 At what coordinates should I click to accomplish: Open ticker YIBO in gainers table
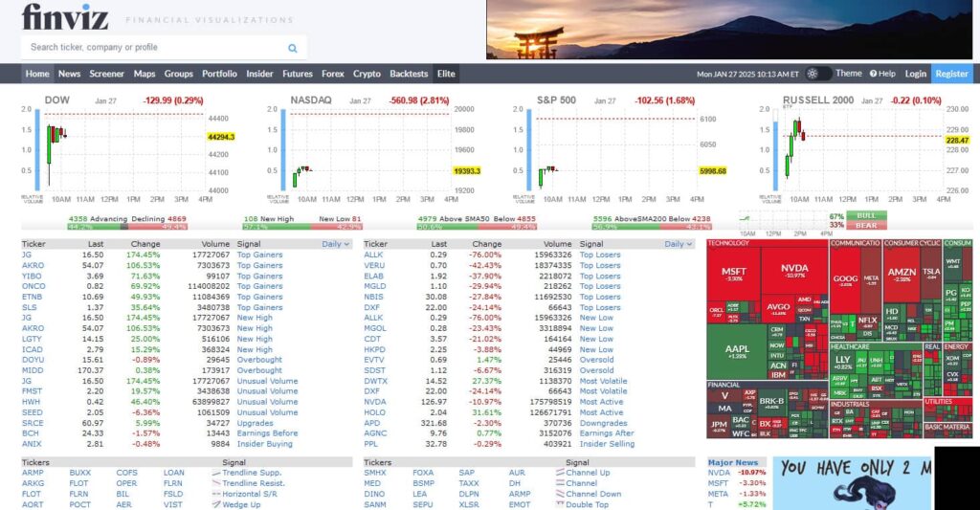coord(32,277)
